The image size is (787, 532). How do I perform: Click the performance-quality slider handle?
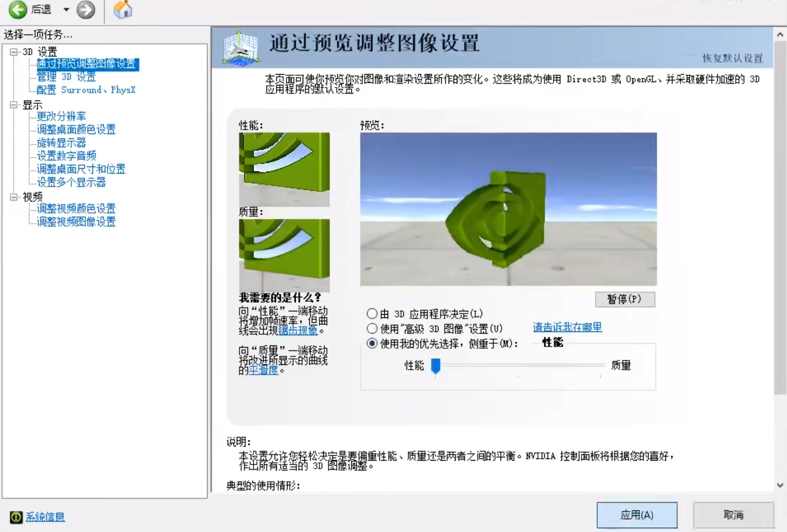436,366
